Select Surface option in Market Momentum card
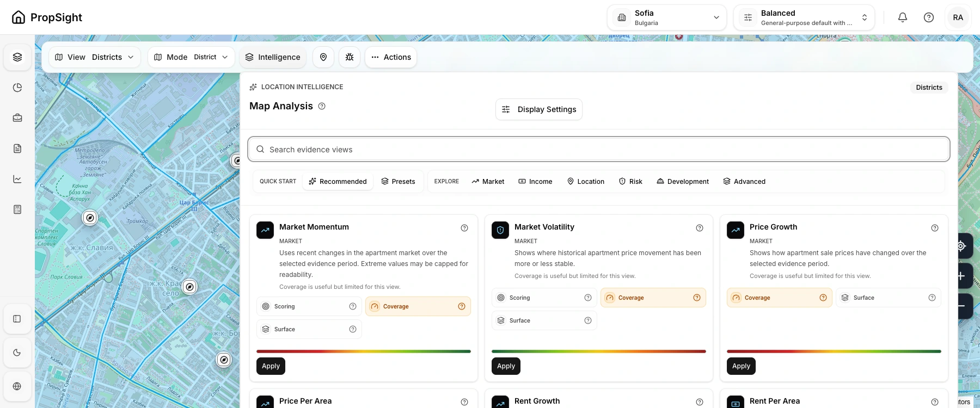 coord(309,329)
